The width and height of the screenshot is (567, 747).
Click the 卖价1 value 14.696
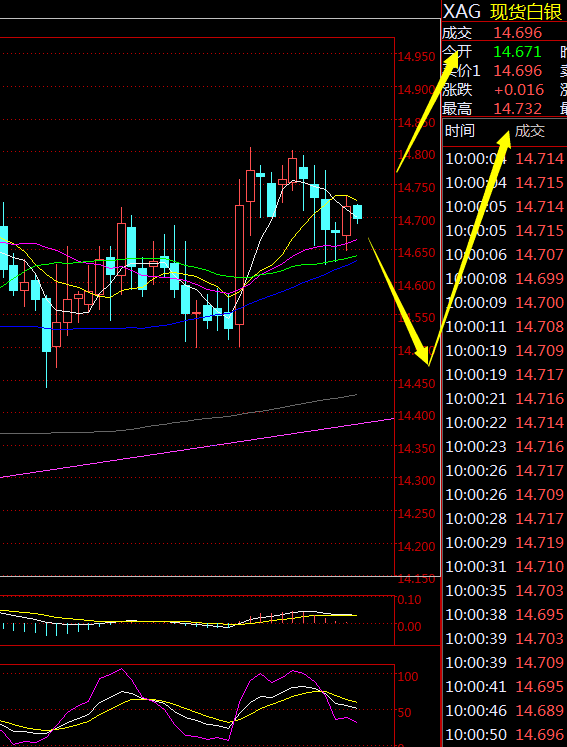[517, 71]
